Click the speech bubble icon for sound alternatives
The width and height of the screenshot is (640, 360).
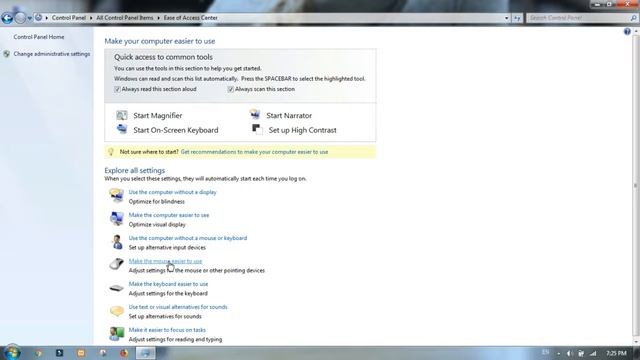pos(116,311)
